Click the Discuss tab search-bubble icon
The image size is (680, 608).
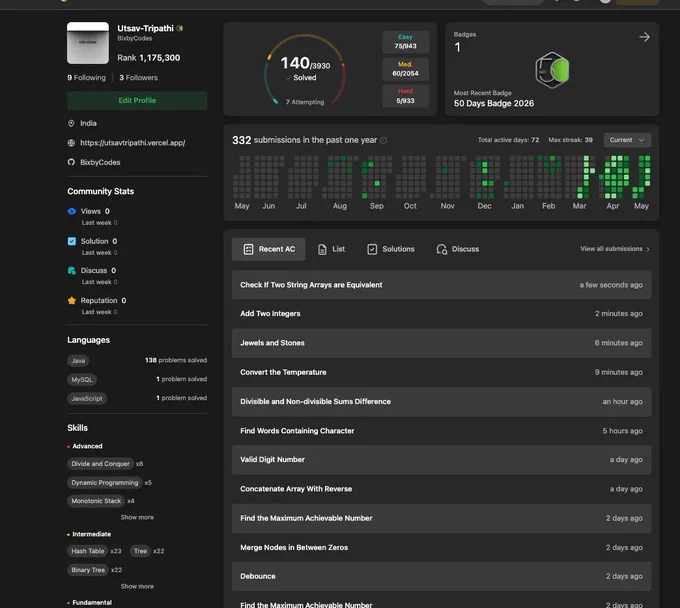(x=441, y=249)
